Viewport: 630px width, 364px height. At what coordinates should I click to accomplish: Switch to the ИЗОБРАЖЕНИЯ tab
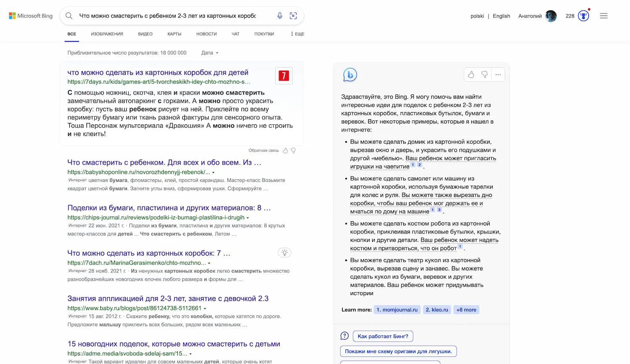point(107,34)
